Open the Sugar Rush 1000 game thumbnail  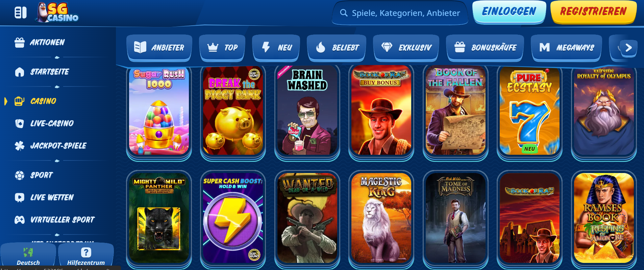pos(159,111)
